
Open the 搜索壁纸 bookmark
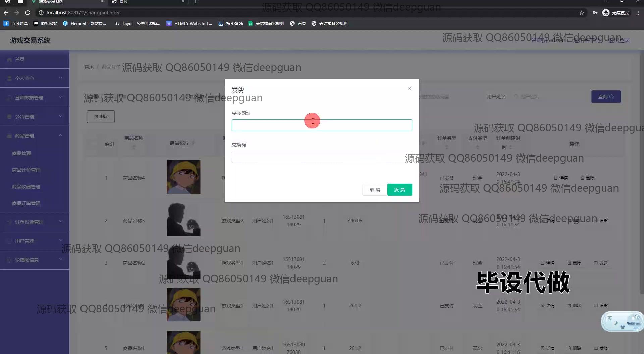(230, 23)
